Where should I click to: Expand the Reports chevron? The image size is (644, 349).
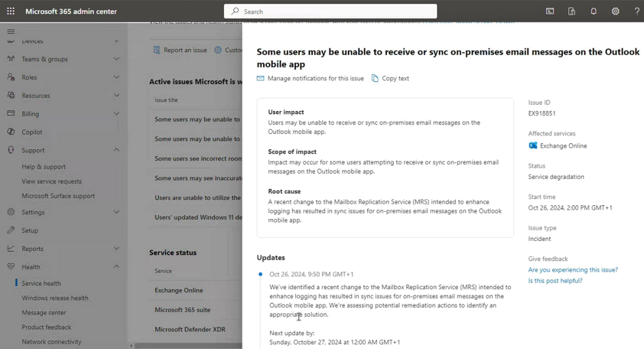pyautogui.click(x=116, y=248)
